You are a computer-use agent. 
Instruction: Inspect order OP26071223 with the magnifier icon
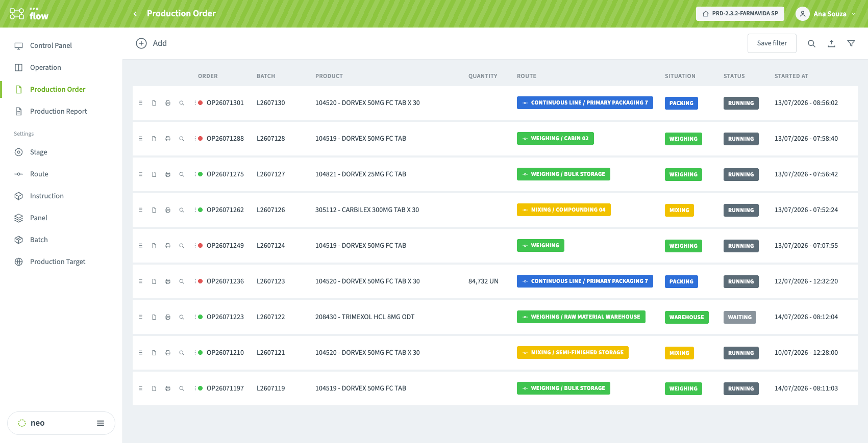[x=182, y=317]
